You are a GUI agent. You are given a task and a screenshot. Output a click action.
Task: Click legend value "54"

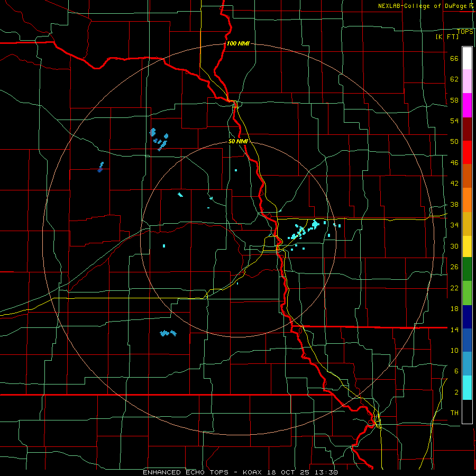click(454, 121)
